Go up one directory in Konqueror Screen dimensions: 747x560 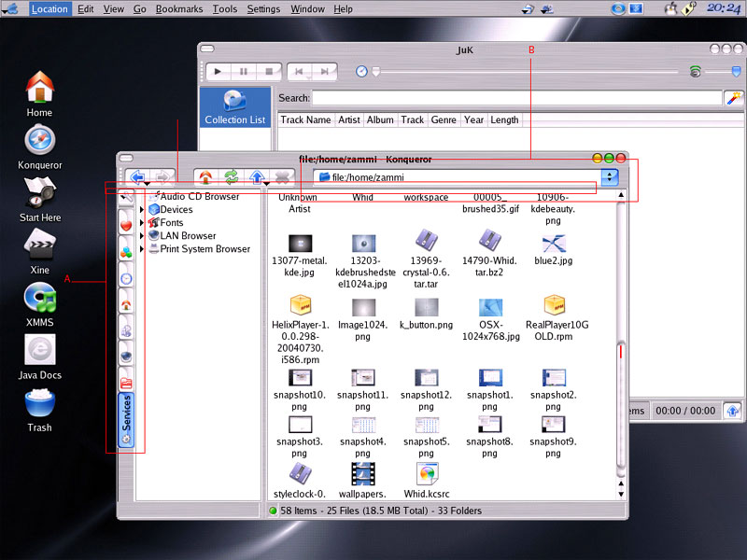coord(256,177)
